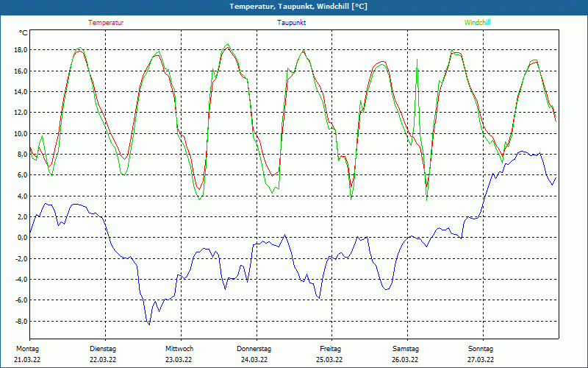
Task: Click the 'Sonntag' day label
Action: 481,349
